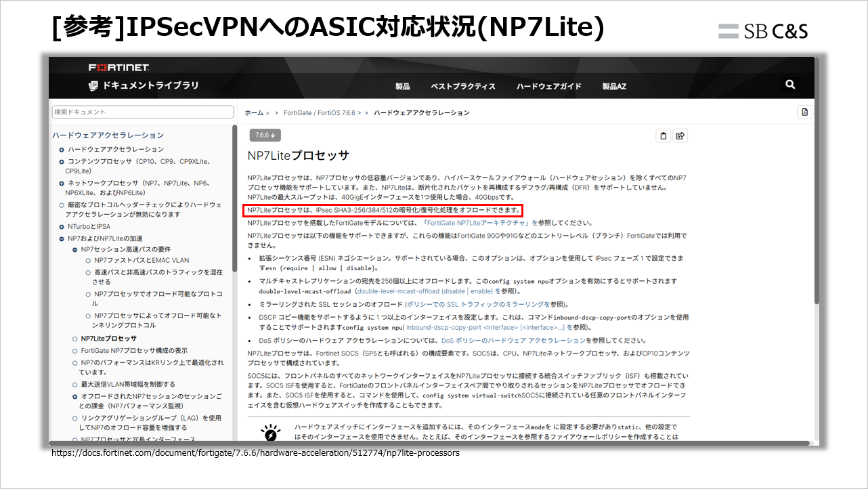Select NP7Liteプロセッサ in the sidebar tree

click(110, 337)
